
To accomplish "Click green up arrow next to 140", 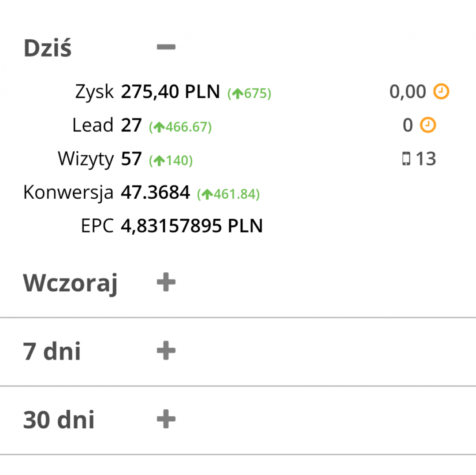I will click(159, 161).
